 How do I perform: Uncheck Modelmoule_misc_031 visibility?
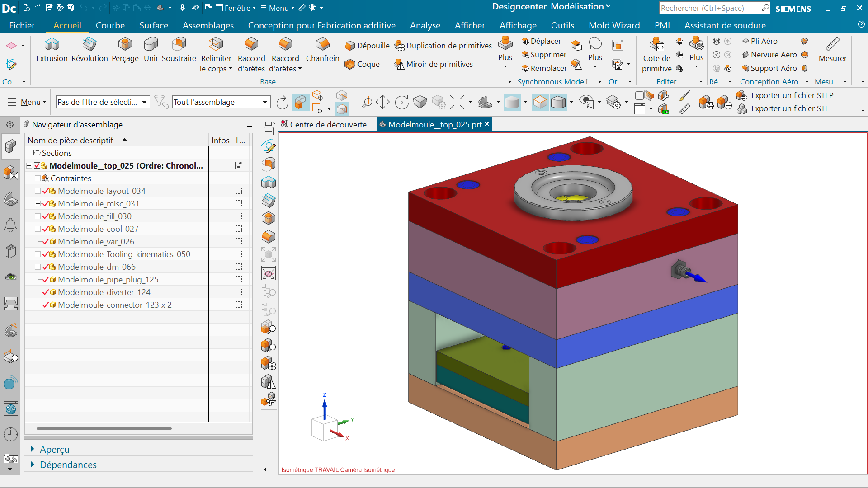(45, 204)
